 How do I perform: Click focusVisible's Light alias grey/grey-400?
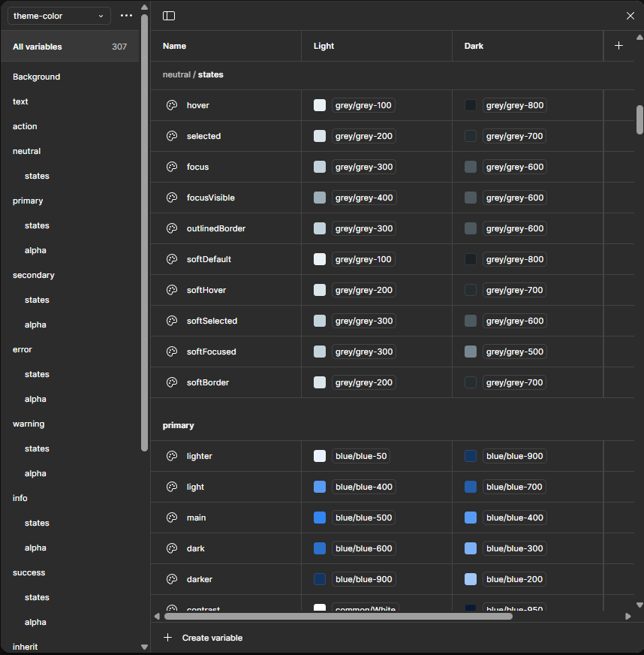click(x=364, y=198)
